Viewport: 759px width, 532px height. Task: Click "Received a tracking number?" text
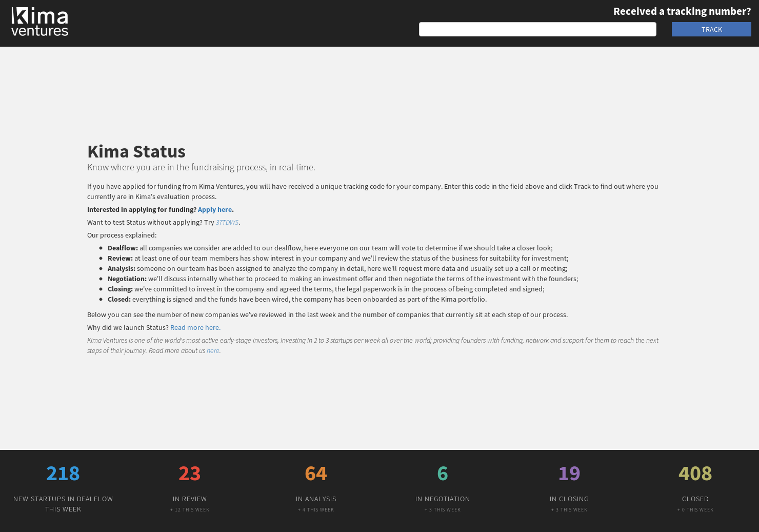682,11
